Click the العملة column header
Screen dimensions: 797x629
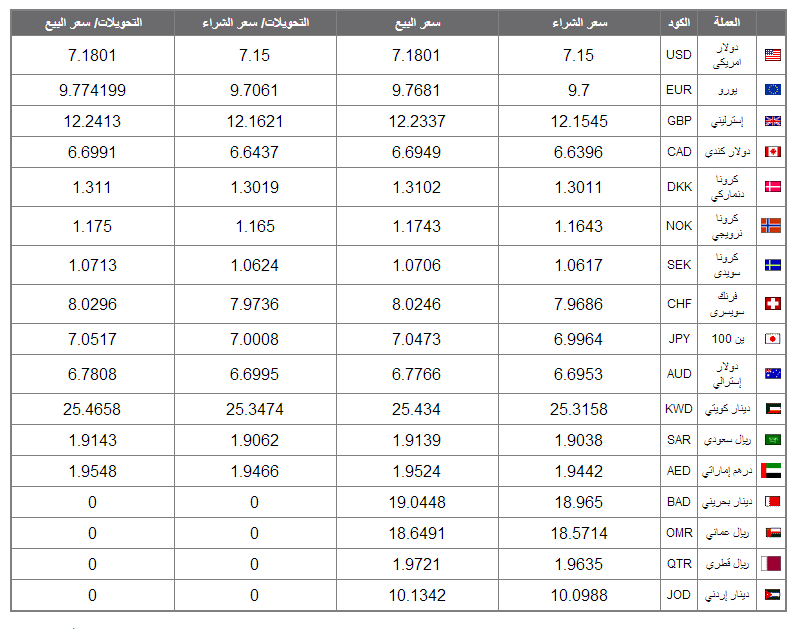tap(727, 22)
